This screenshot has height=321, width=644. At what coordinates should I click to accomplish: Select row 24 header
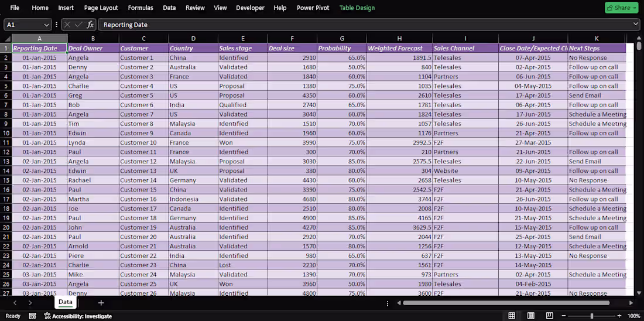6,265
